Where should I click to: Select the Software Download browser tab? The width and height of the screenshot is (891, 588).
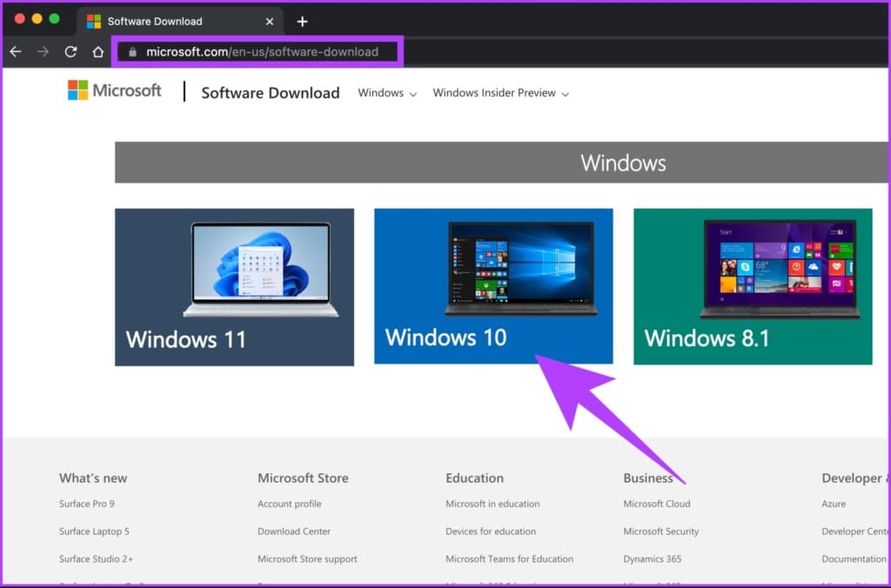(180, 22)
